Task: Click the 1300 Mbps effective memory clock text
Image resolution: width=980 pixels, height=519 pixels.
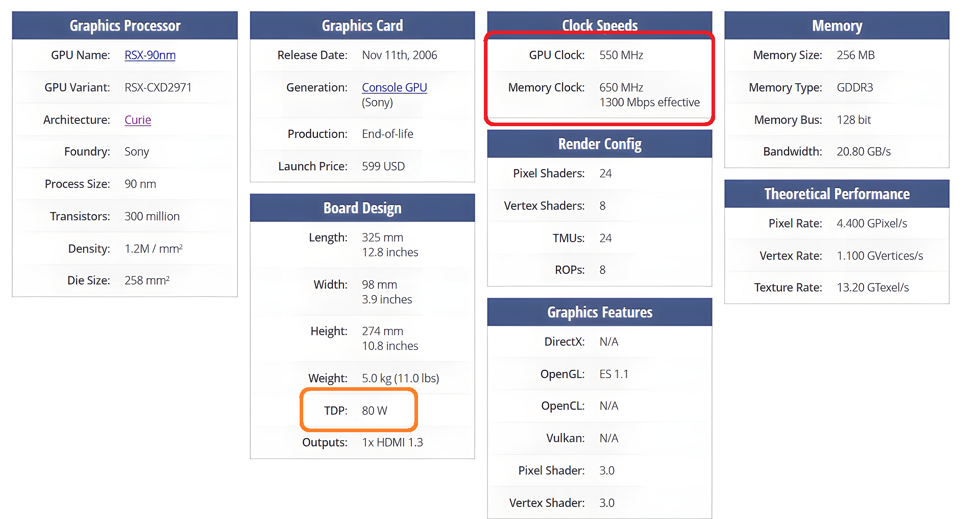Action: (x=649, y=103)
